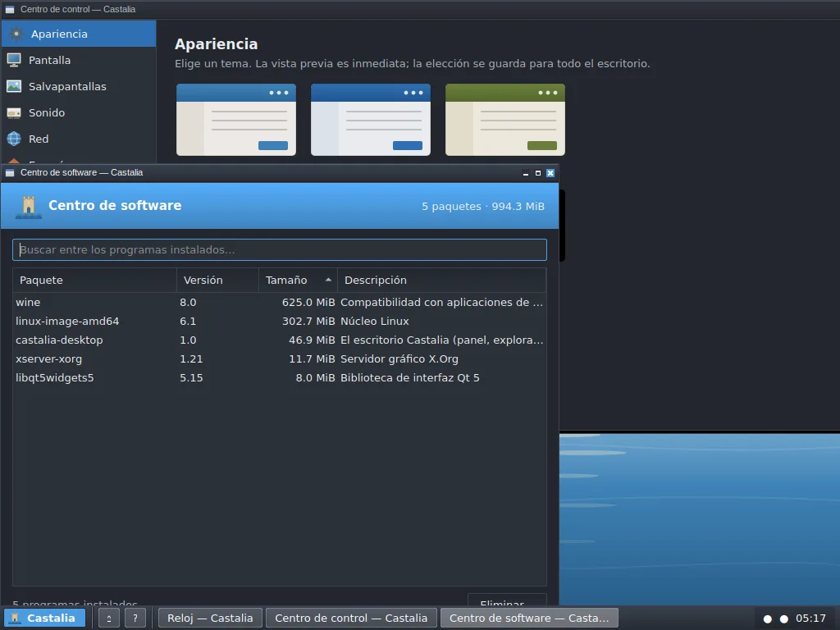This screenshot has height=630, width=840.
Task: Sort packages by the Paquete column header
Action: click(95, 281)
